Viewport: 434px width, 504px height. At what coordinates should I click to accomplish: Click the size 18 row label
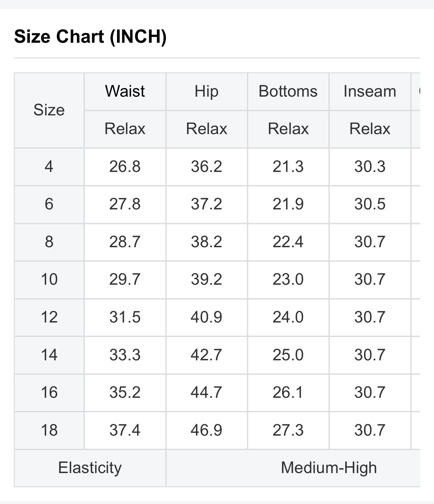[49, 430]
